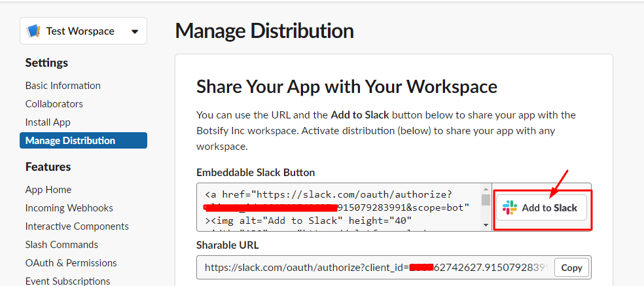Click the workspace icon beside Test Worspace

(35, 31)
